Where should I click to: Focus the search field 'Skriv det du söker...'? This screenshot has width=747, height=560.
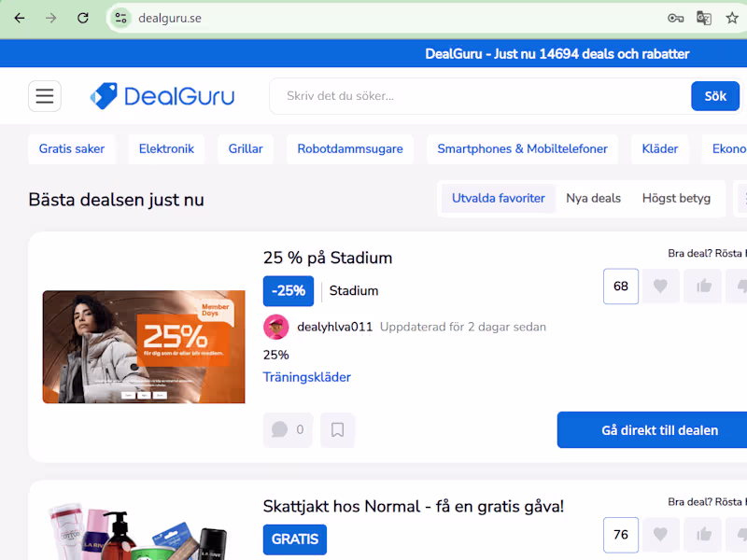(480, 96)
